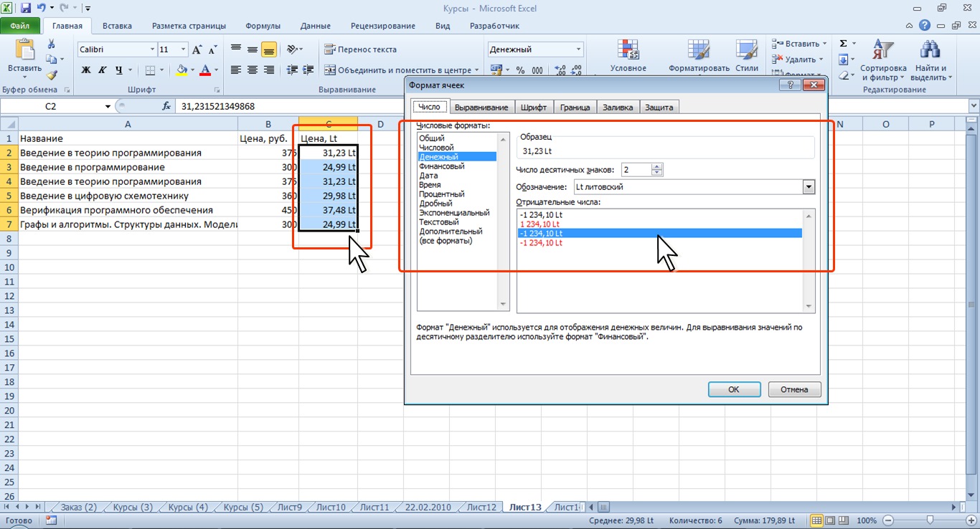Screen dimensions: 980x529
Task: Open Merge and Center dropdown arrow
Action: click(x=477, y=70)
